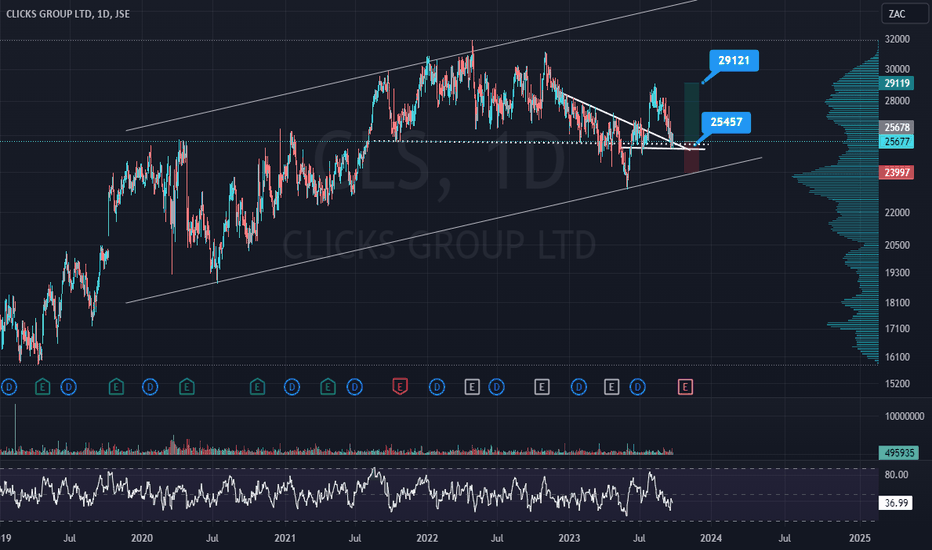The width and height of the screenshot is (932, 550).
Task: Click the 30000 price axis label
Action: click(897, 70)
